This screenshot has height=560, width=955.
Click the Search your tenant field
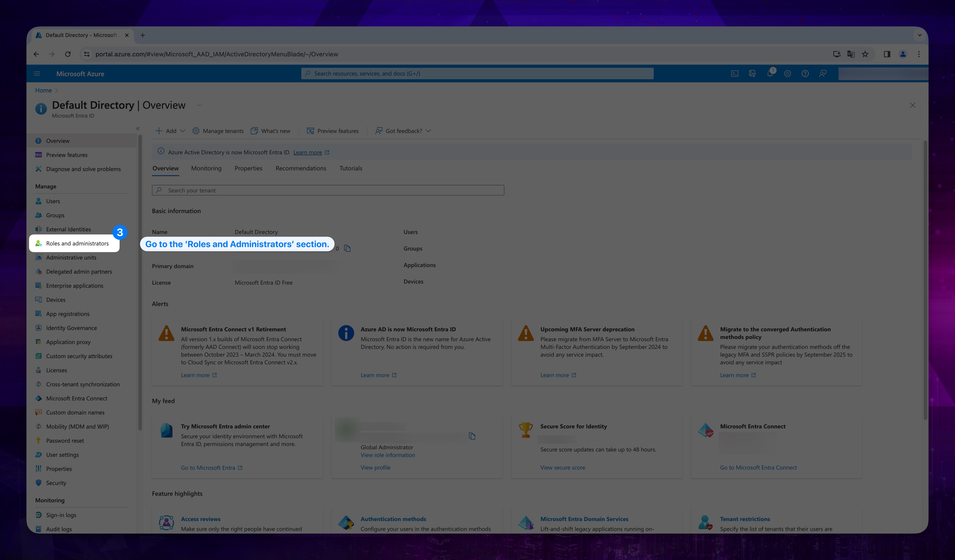pyautogui.click(x=328, y=190)
